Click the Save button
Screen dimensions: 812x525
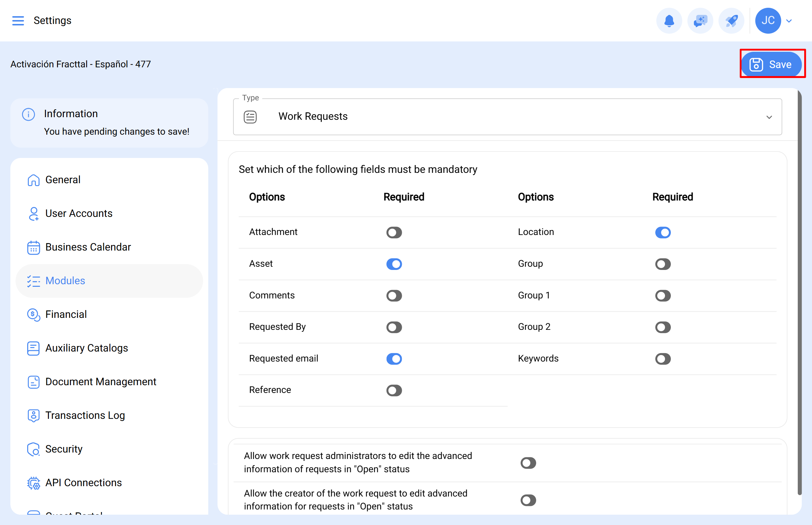click(772, 64)
